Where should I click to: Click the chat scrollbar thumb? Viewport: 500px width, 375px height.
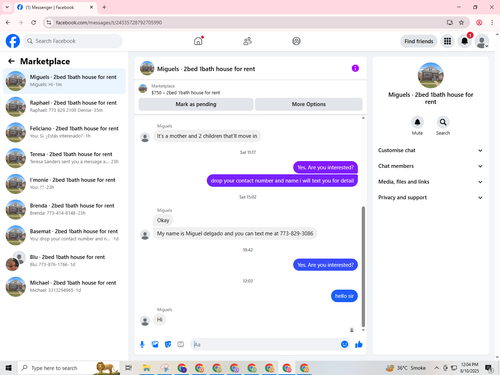(x=363, y=267)
